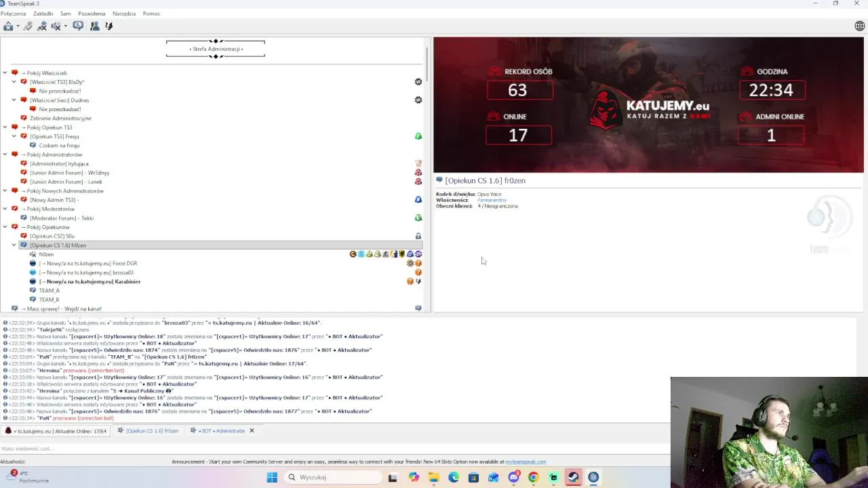Select user Forze DGR in the channel
This screenshot has width=868, height=488.
coord(88,263)
